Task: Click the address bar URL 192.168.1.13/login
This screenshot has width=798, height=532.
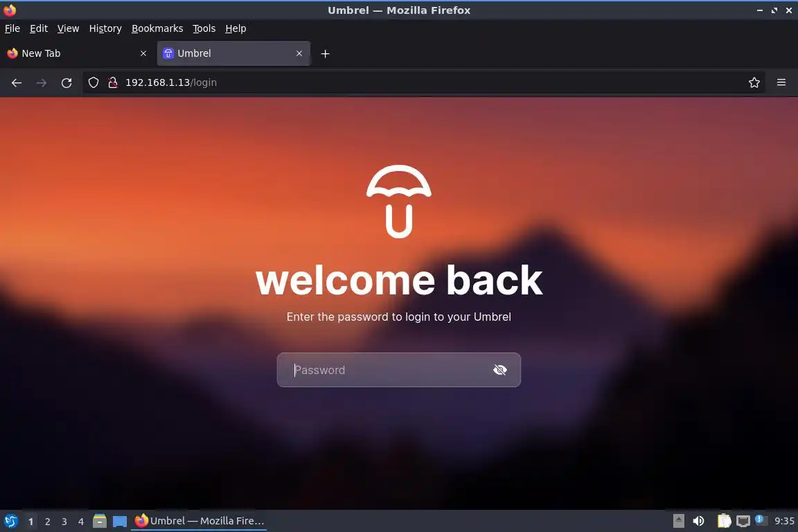Action: click(x=171, y=82)
